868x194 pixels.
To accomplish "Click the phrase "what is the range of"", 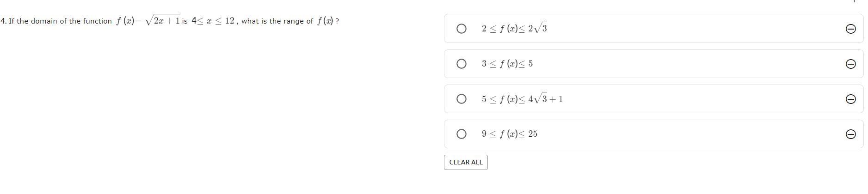I will point(277,21).
